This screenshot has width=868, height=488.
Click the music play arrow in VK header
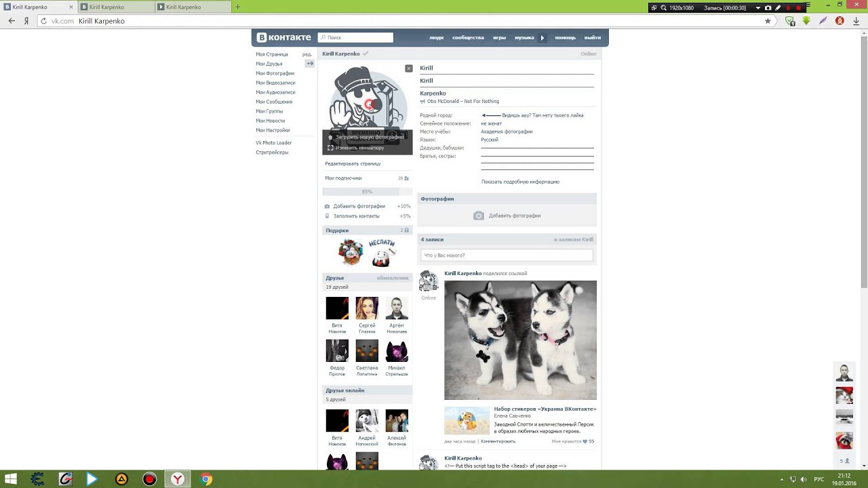[x=542, y=38]
